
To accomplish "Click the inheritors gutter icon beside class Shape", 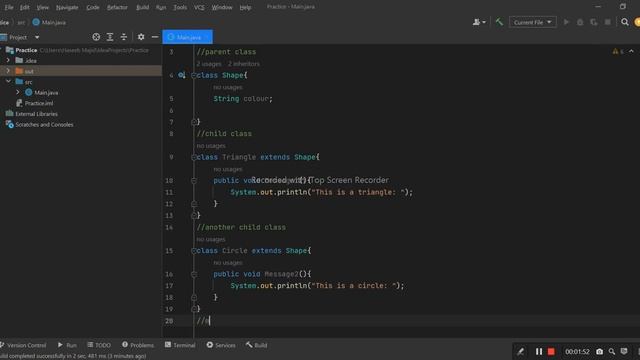I will (x=182, y=75).
